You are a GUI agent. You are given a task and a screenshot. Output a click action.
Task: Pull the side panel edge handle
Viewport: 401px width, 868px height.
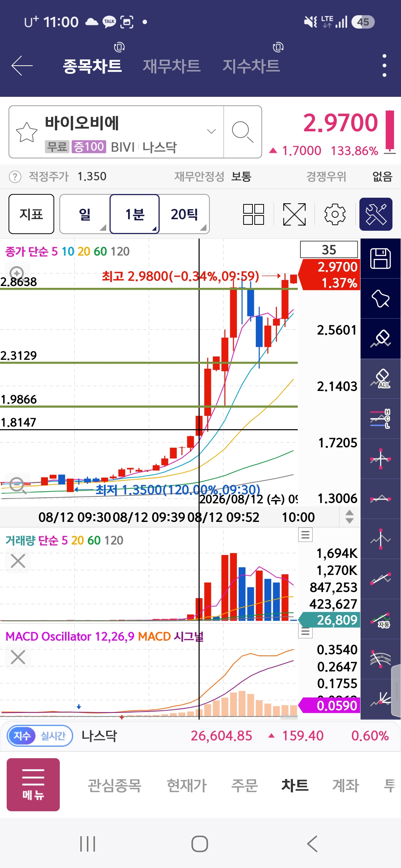pyautogui.click(x=396, y=690)
